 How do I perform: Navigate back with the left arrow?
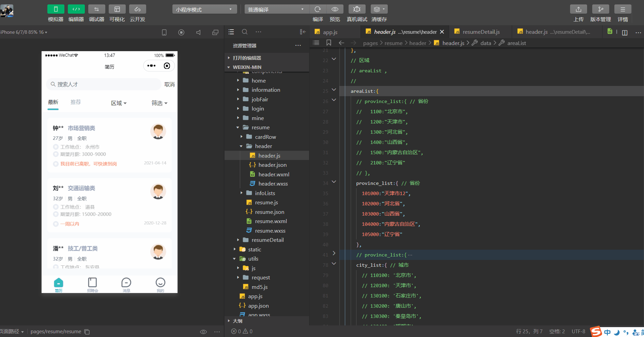[341, 43]
